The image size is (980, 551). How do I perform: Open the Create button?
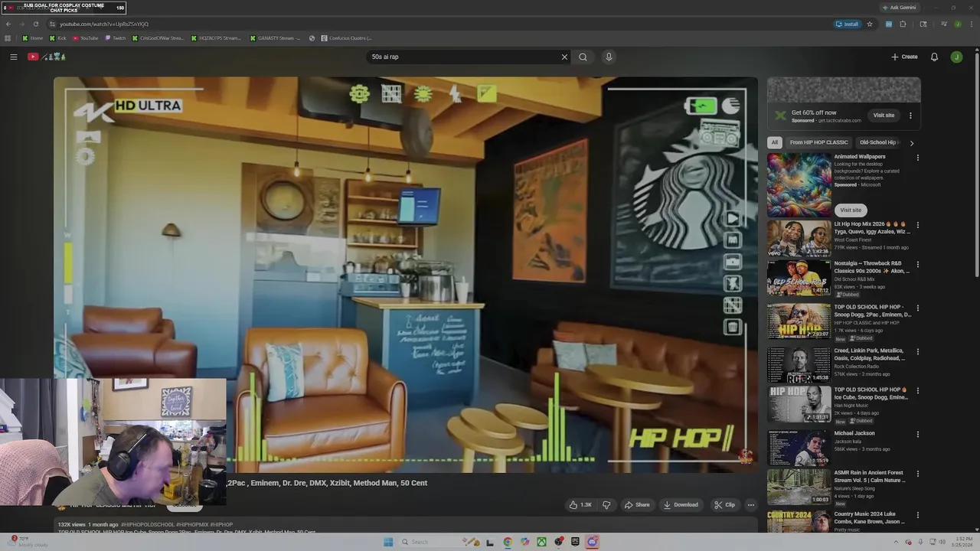(x=904, y=57)
